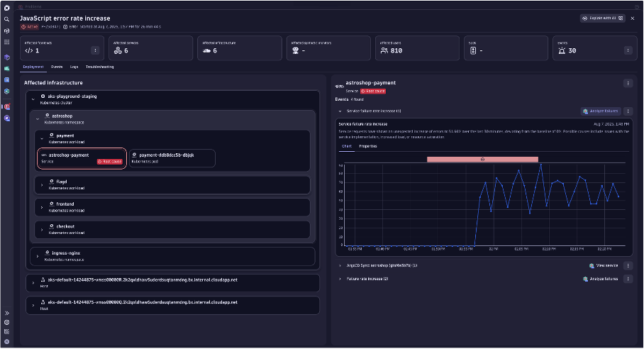Click the Dynatrace logo at top left

coord(6,7)
